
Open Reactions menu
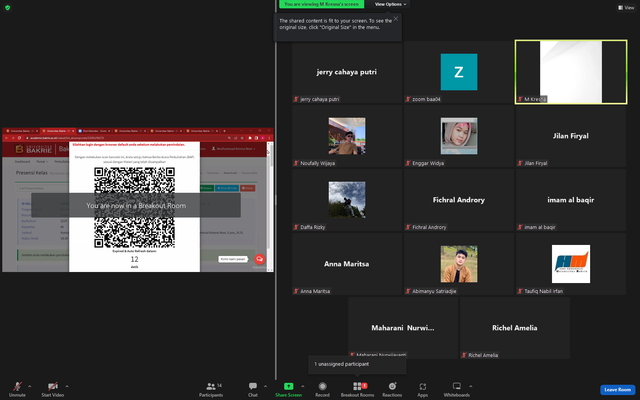click(x=392, y=389)
